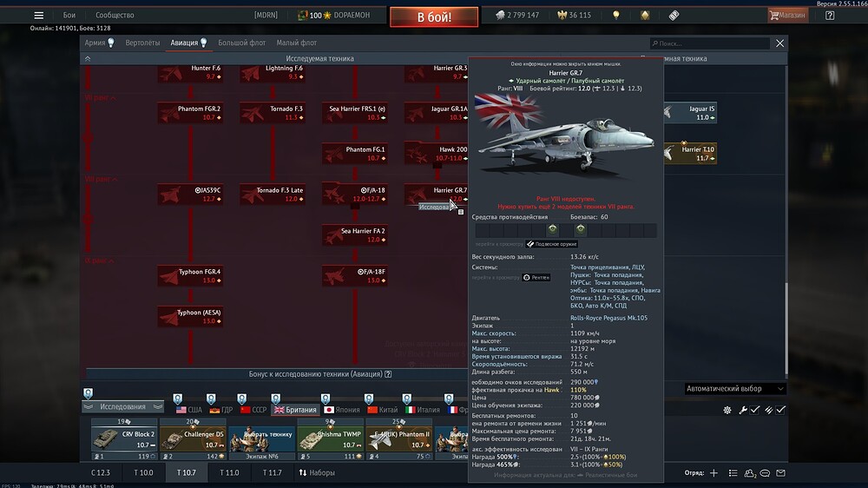Select the F/A-18F vehicle card
Image resolution: width=868 pixels, height=488 pixels.
tap(355, 276)
